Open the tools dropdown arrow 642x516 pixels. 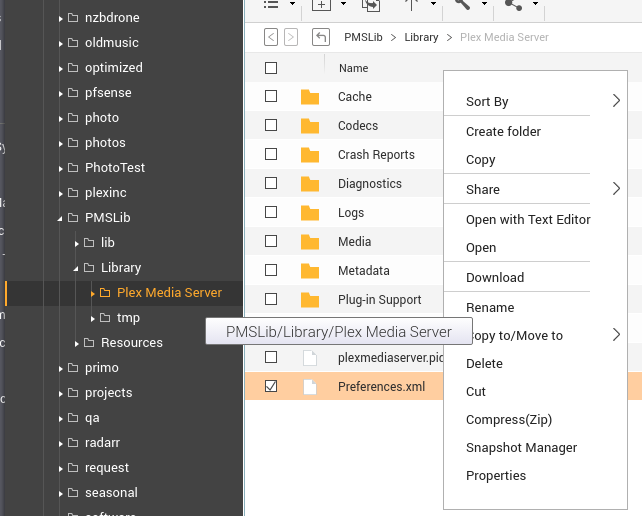tap(484, 4)
